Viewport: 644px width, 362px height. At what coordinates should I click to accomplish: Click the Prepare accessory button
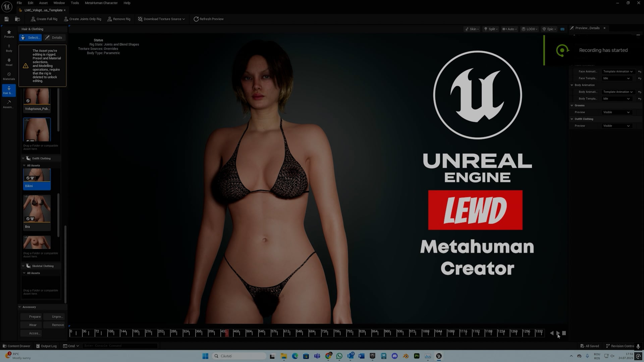click(x=31, y=317)
